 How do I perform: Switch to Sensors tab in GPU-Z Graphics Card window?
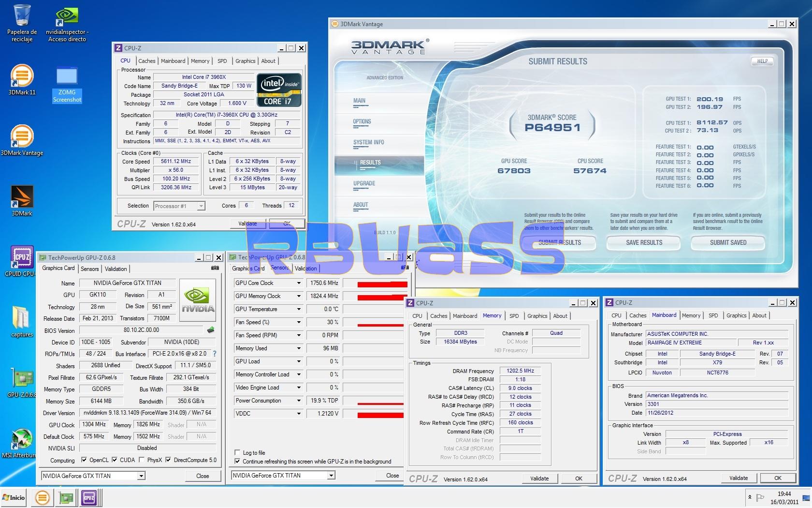tap(89, 269)
